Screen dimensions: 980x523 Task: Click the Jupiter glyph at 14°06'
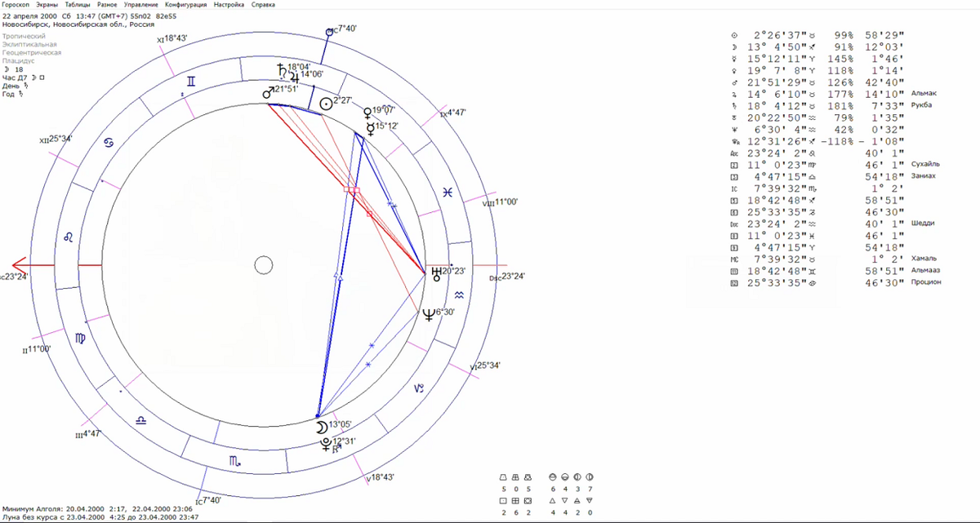(294, 78)
